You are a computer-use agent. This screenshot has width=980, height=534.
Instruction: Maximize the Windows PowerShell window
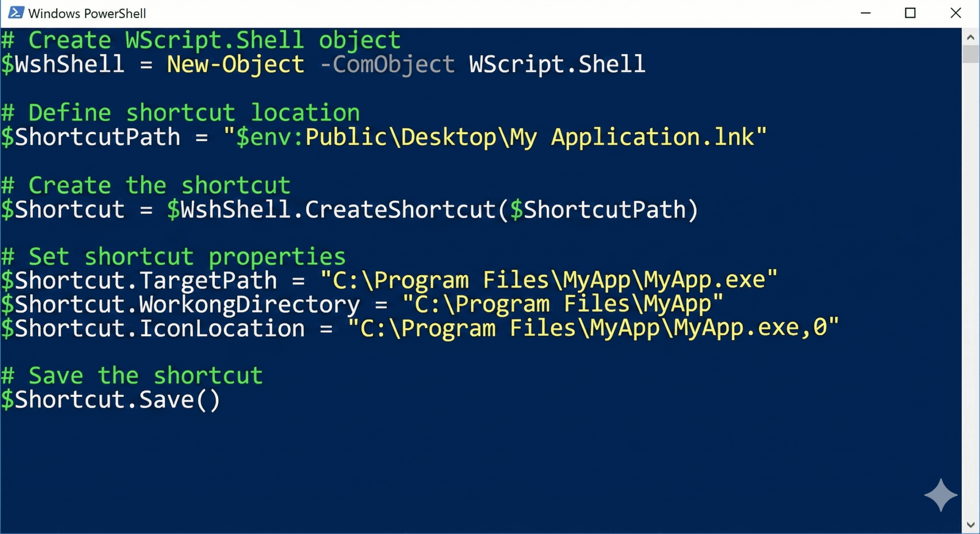910,13
